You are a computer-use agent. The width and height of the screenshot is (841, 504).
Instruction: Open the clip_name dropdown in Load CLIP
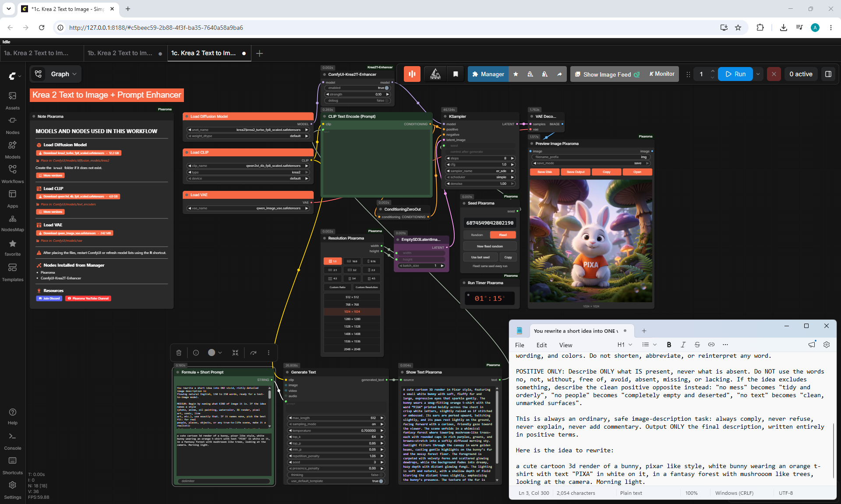[248, 166]
